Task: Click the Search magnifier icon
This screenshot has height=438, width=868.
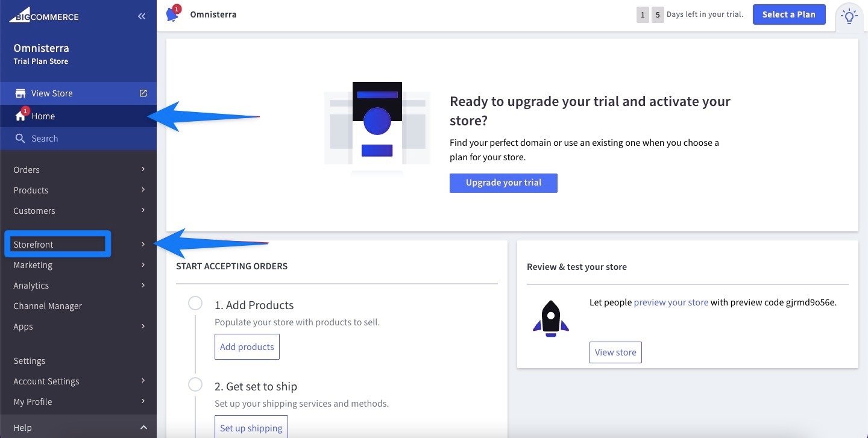Action: click(x=20, y=139)
